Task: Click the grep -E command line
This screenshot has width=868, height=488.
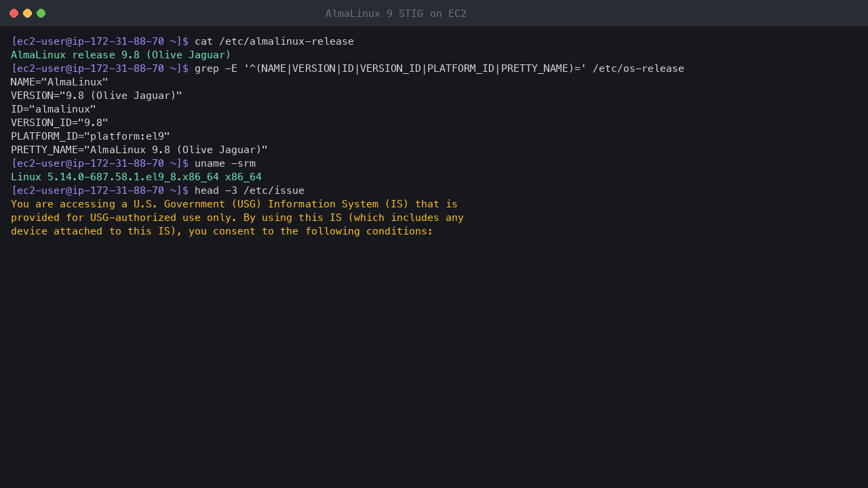Action: point(439,68)
